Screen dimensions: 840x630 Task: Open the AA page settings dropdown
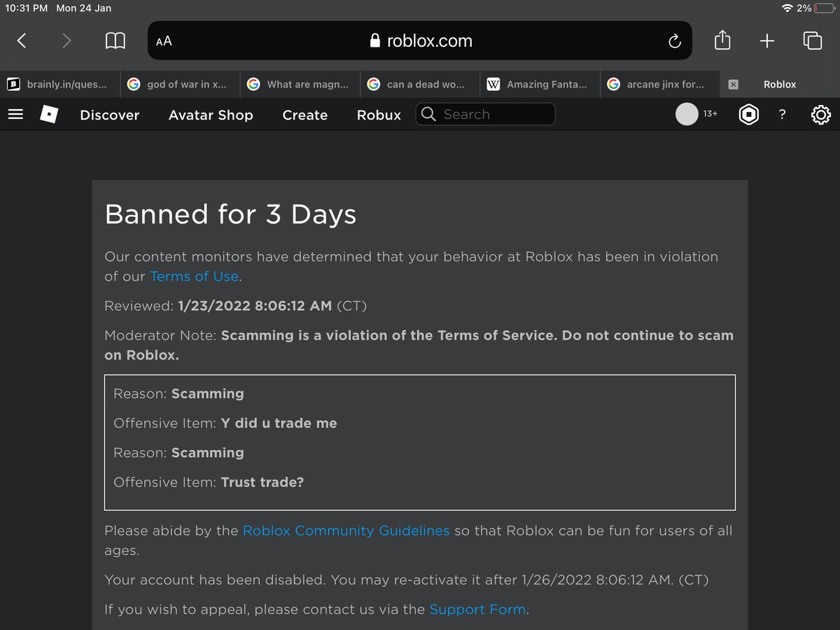pyautogui.click(x=163, y=41)
